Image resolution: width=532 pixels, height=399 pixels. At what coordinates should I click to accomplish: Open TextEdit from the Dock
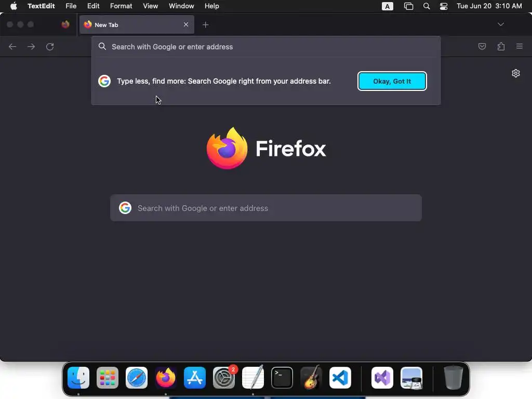253,377
